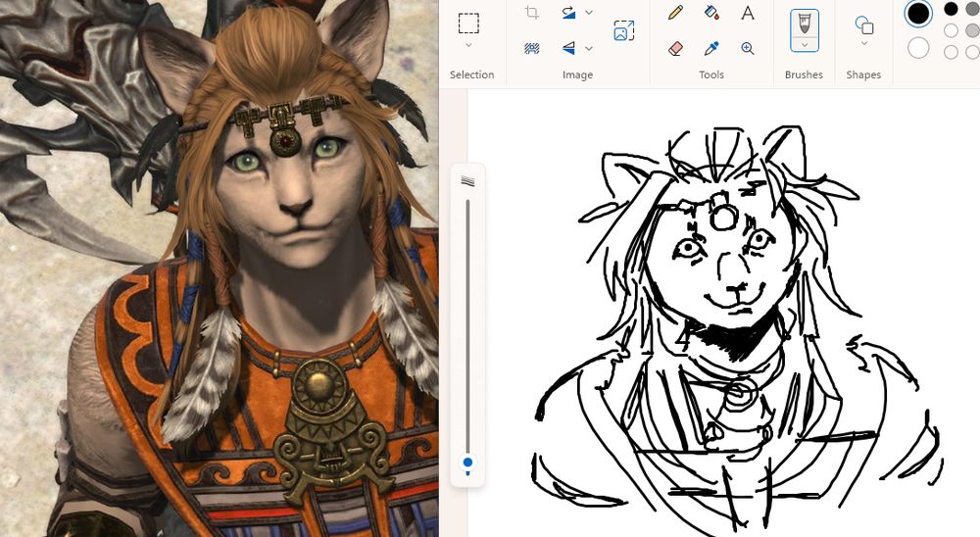The image size is (980, 537).
Task: Select the Text tool
Action: [748, 13]
